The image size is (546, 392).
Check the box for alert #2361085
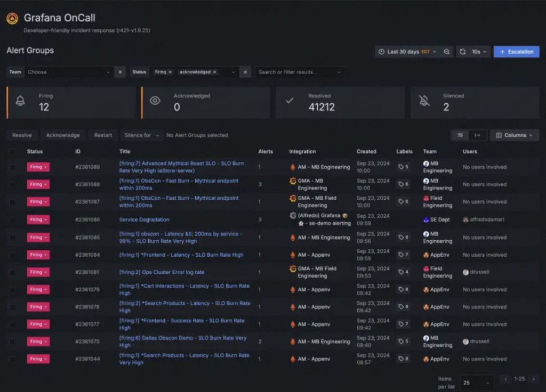pos(12,238)
